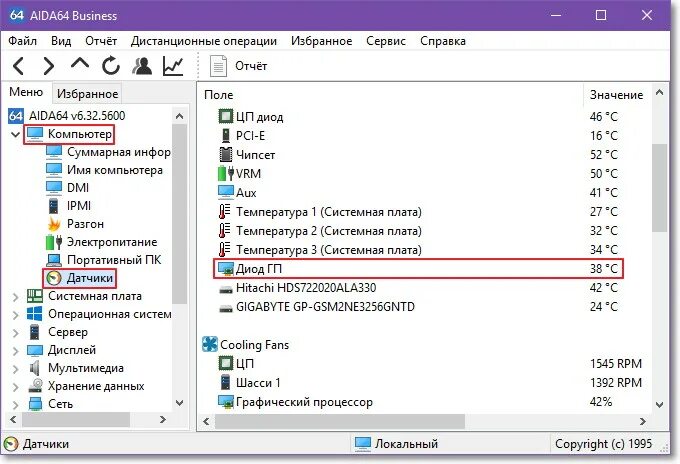Expand the Мультимедиа tree node

tap(16, 369)
